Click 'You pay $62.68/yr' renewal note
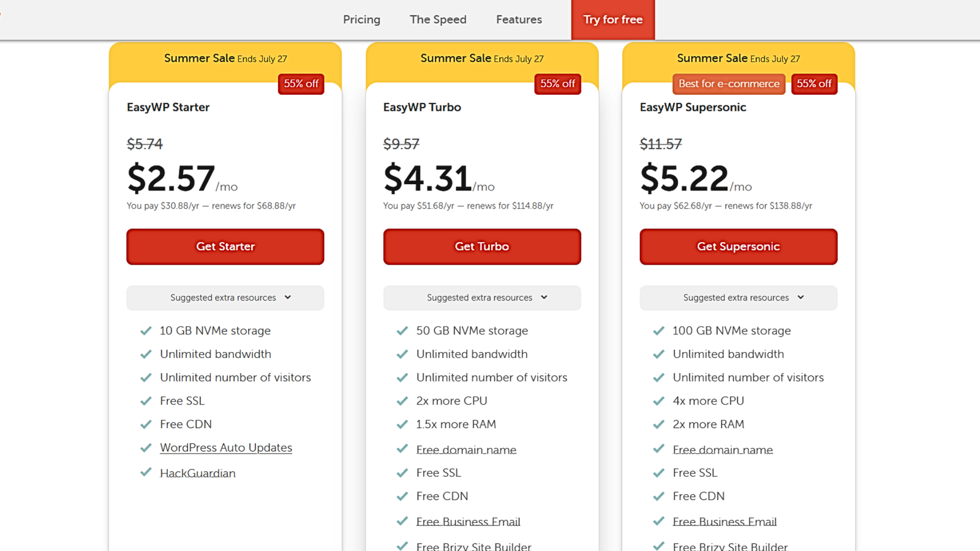 click(x=726, y=206)
